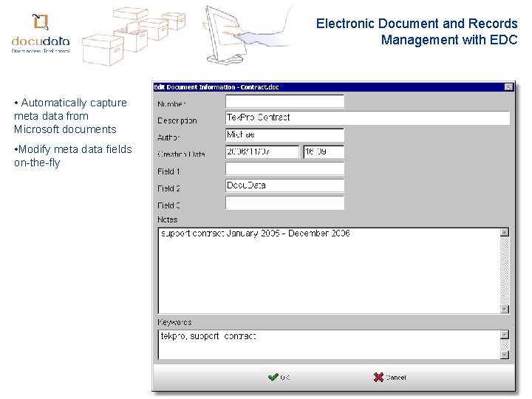The image size is (532, 399).
Task: Click into the empty Field 3 box
Action: [284, 202]
